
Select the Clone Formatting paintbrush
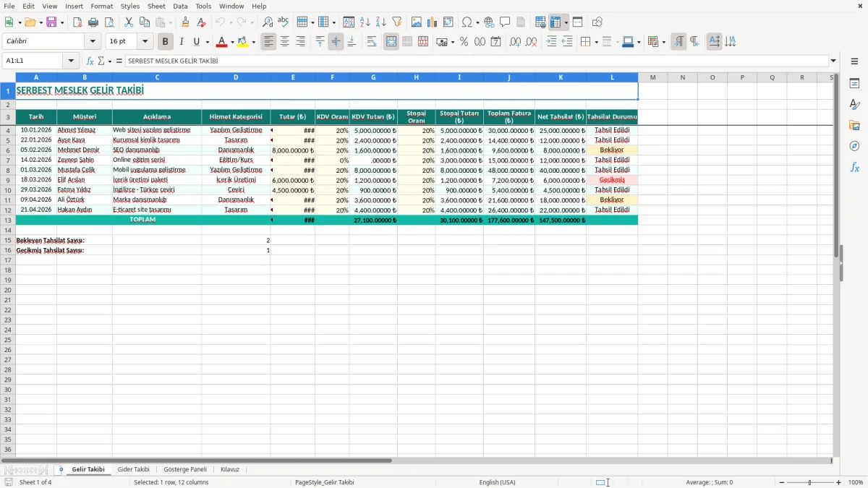pyautogui.click(x=186, y=22)
